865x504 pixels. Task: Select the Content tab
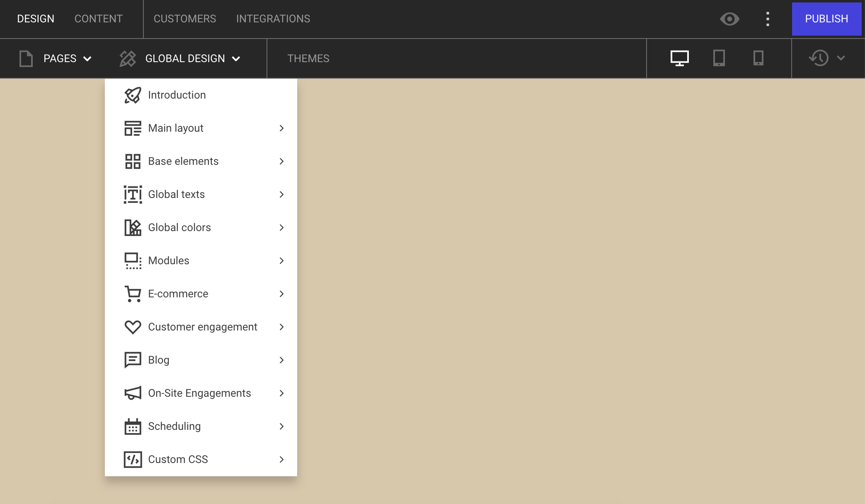coord(99,19)
